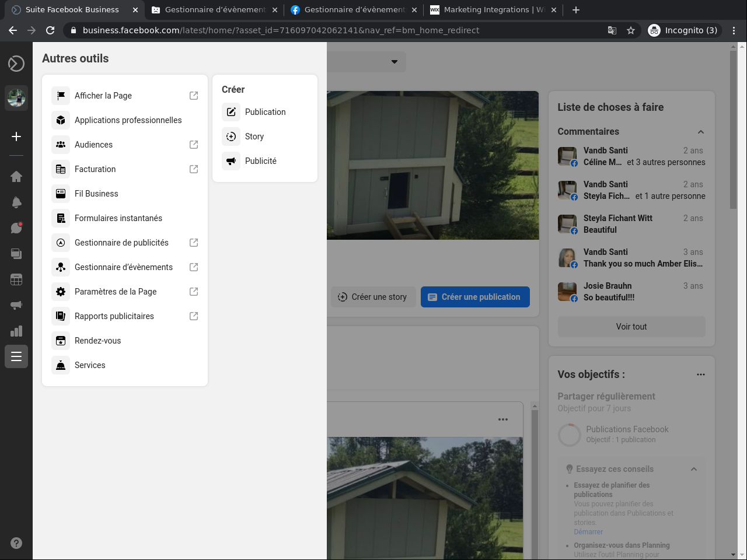Screen dimensions: 747x560
Task: Select Gestionnaire de publicités menu item
Action: [121, 243]
